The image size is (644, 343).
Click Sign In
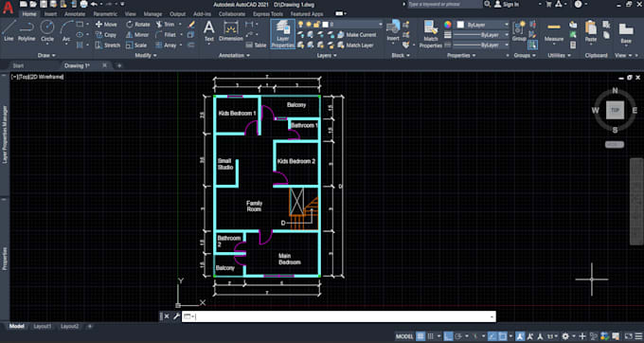pos(507,4)
